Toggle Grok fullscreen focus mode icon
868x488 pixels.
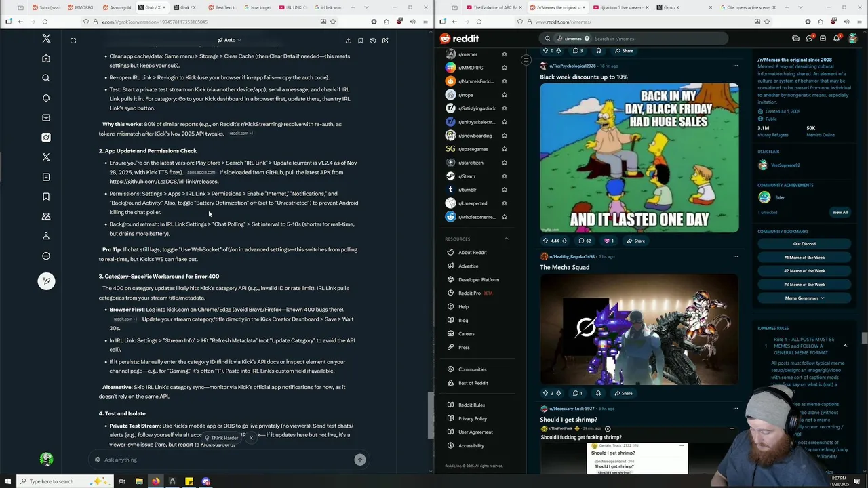tap(73, 41)
